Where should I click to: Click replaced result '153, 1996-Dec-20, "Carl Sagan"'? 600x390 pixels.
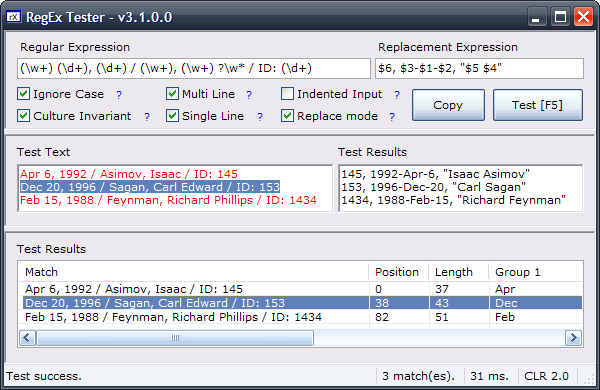(434, 187)
